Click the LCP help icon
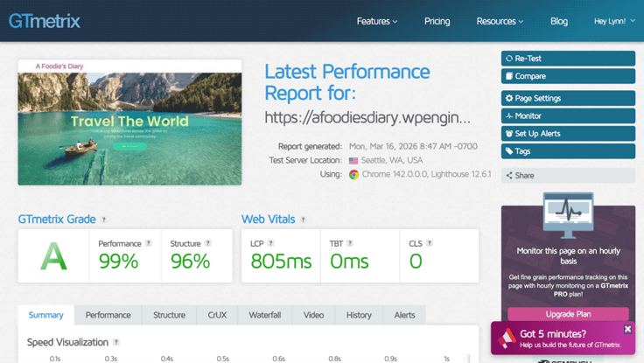This screenshot has height=363, width=644. point(270,243)
